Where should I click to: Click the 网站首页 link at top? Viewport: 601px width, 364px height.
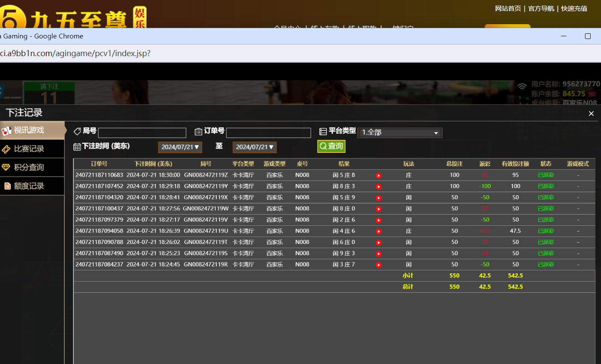click(508, 9)
